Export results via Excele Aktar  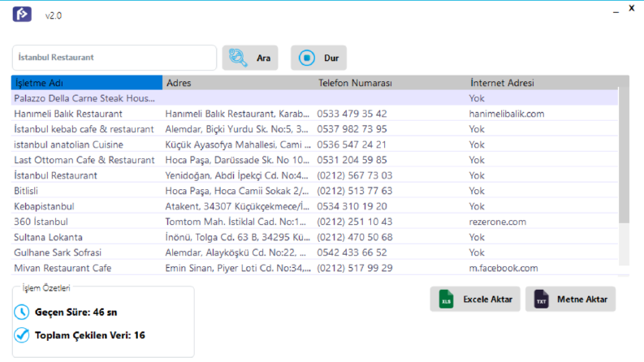click(475, 300)
